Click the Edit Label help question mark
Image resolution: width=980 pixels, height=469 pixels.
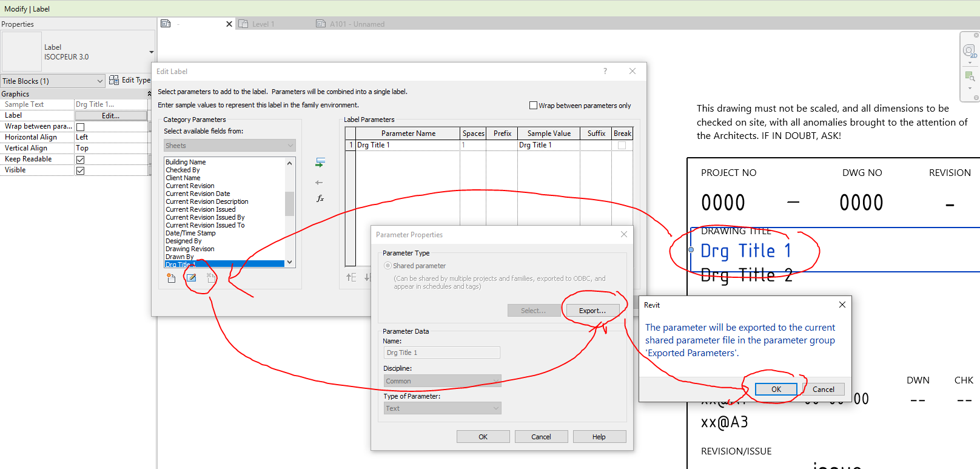(605, 71)
